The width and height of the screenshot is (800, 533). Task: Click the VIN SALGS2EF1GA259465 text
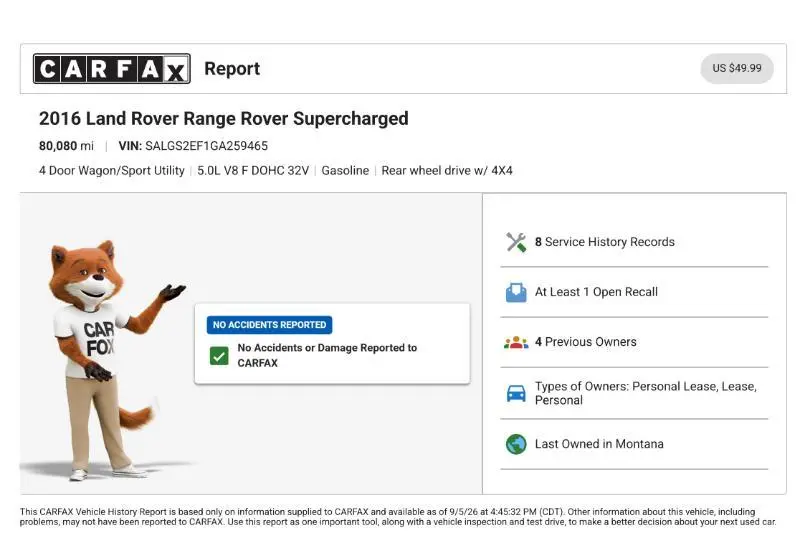tap(193, 146)
